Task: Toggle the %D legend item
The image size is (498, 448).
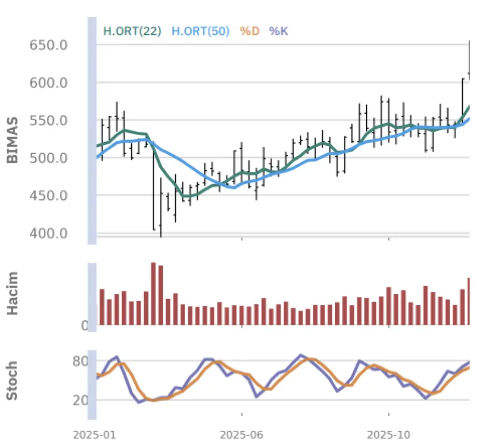Action: coord(250,31)
